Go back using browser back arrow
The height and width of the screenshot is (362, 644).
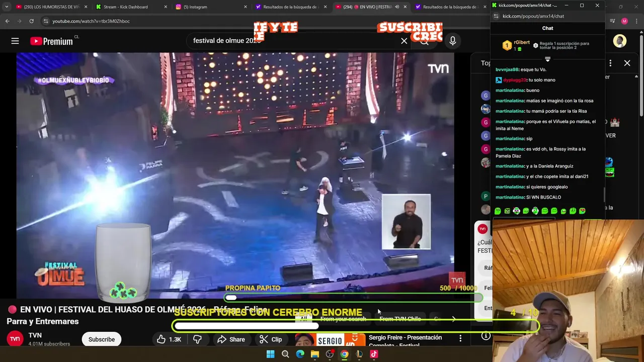click(x=7, y=21)
